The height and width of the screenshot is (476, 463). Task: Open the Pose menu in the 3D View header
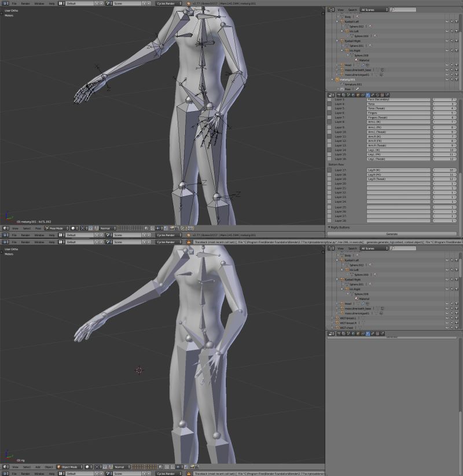(x=36, y=228)
